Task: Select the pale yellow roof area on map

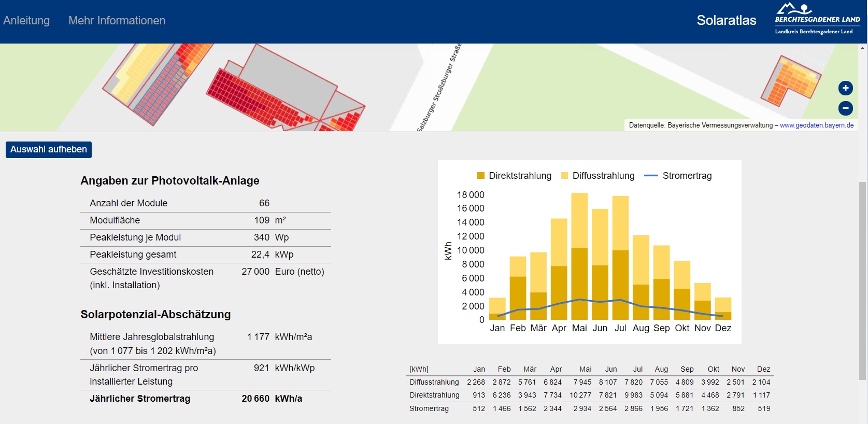Action: [136, 73]
